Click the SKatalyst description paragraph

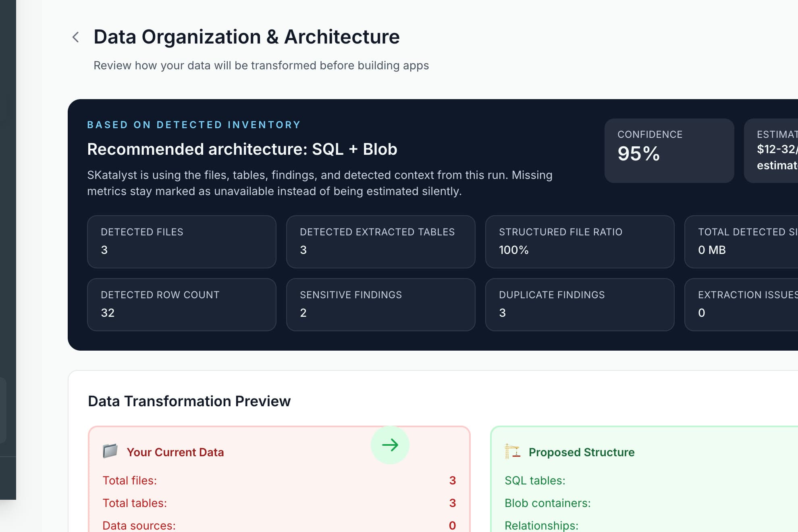click(320, 183)
